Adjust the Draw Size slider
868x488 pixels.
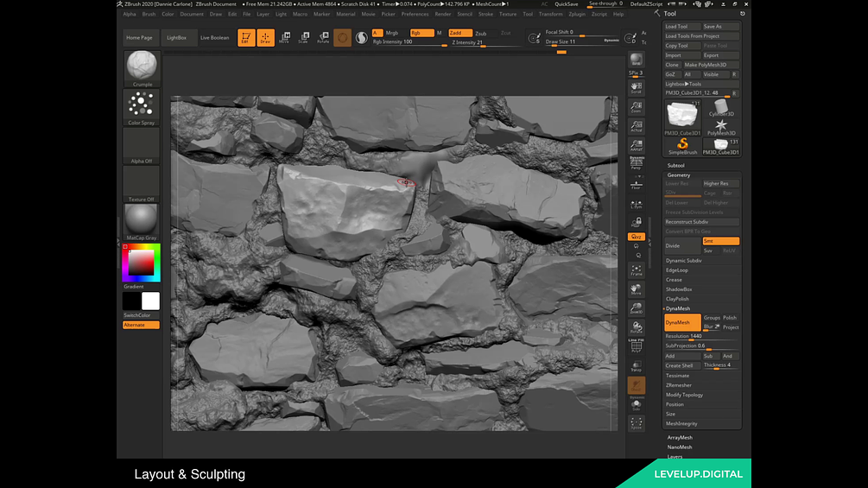(581, 41)
